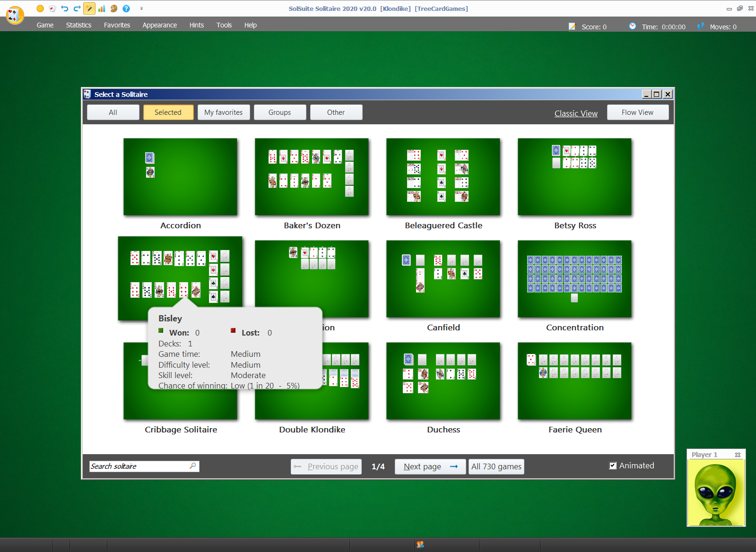The height and width of the screenshot is (552, 756).
Task: Select the Accordion game thumbnail
Action: tap(180, 177)
